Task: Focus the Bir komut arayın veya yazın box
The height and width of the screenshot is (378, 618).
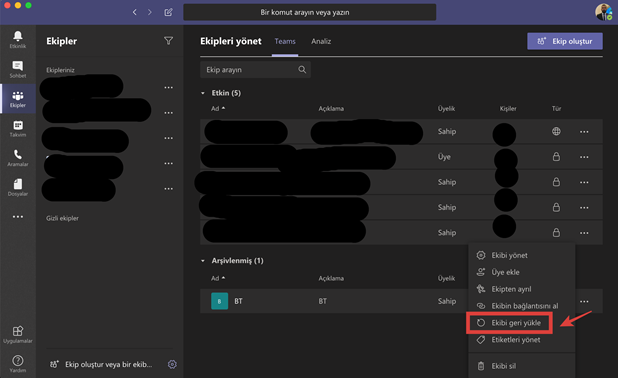Action: 309,12
